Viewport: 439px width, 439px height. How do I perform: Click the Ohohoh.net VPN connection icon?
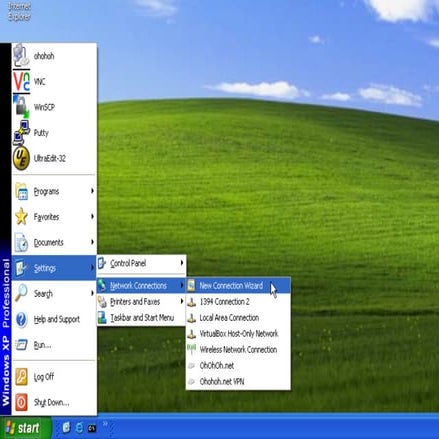191,381
